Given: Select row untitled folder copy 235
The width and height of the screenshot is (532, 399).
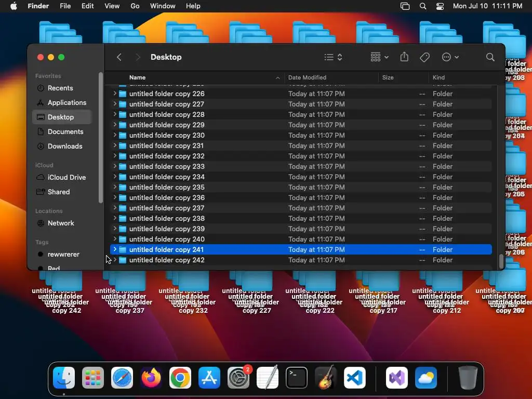Looking at the screenshot, I should [301, 187].
